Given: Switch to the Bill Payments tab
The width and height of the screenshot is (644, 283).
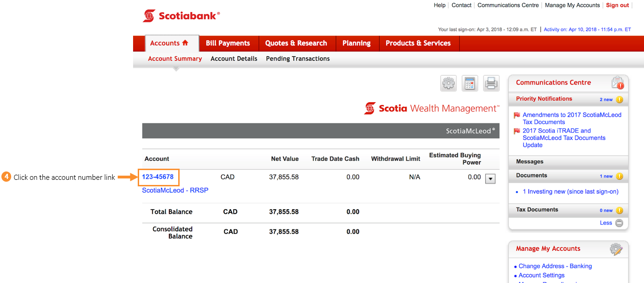Looking at the screenshot, I should pyautogui.click(x=228, y=43).
